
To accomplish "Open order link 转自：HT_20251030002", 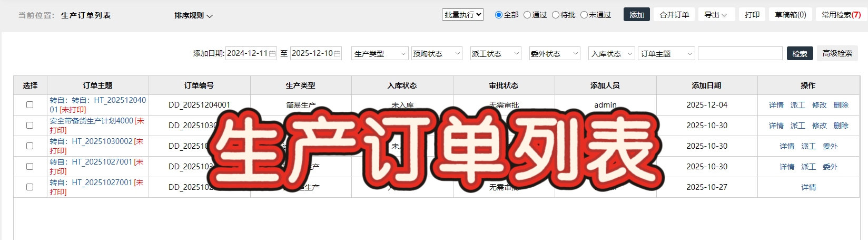I will pos(91,142).
